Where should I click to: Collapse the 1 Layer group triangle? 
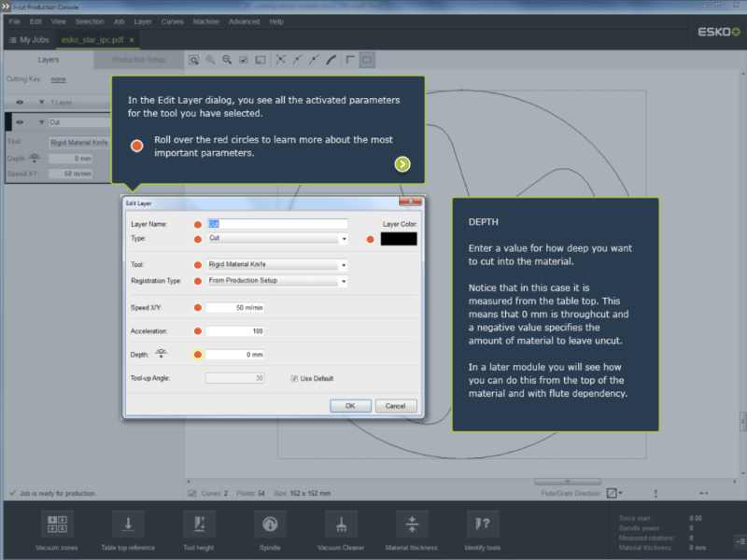tap(41, 103)
